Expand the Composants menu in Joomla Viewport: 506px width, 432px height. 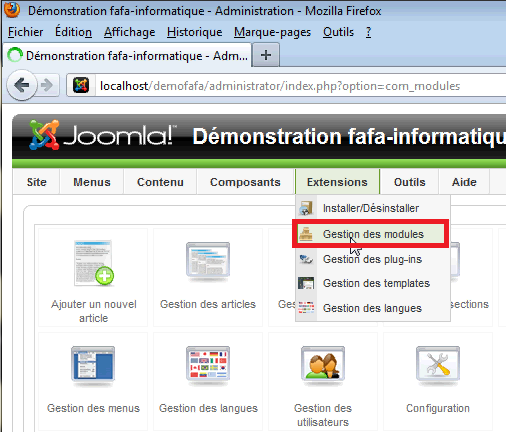(x=245, y=182)
